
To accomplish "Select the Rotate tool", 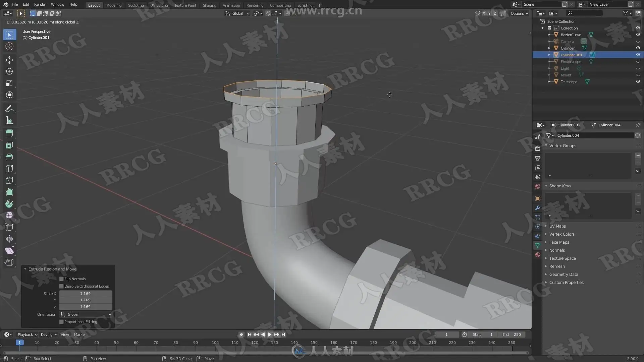I will point(9,72).
